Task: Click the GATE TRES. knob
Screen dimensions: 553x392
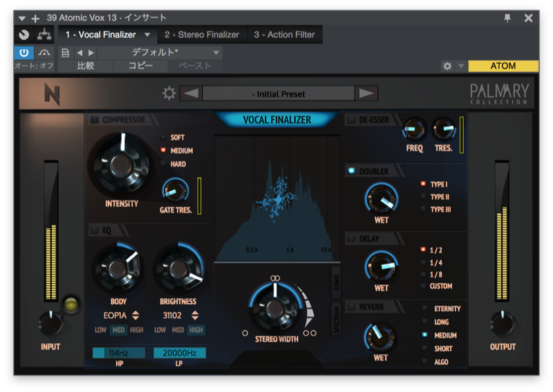Action: (176, 191)
